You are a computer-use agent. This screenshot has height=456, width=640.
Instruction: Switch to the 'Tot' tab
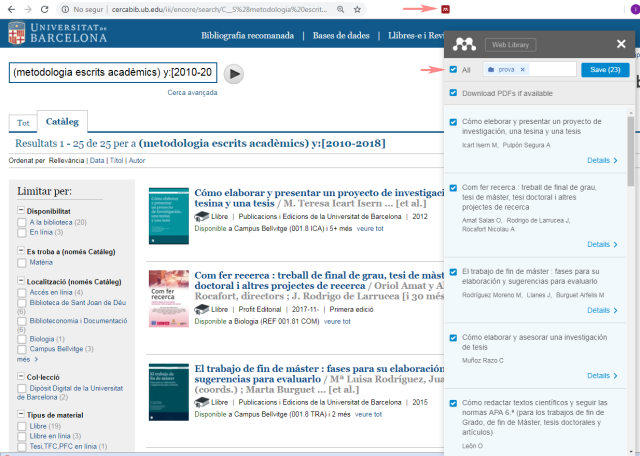(21, 123)
